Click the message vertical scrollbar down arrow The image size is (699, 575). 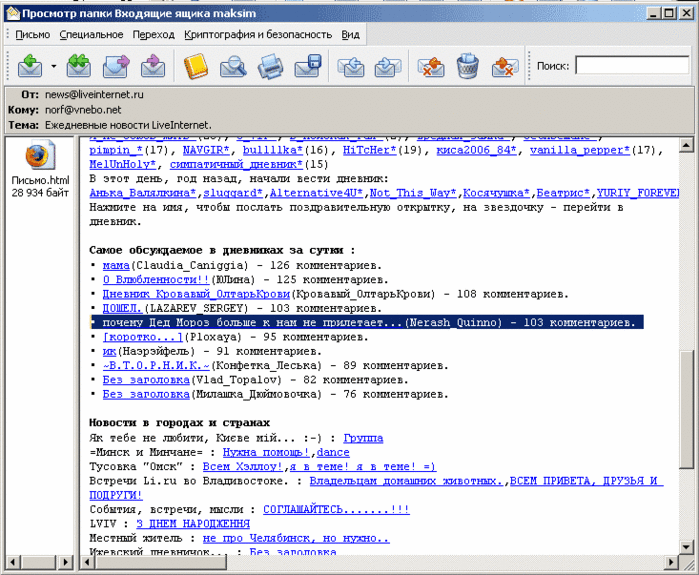[687, 546]
